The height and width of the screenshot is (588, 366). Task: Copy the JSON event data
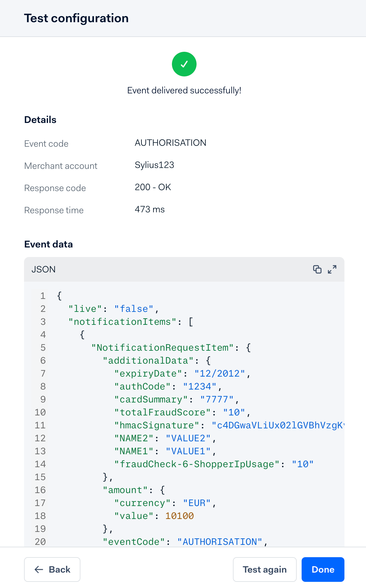coord(317,269)
